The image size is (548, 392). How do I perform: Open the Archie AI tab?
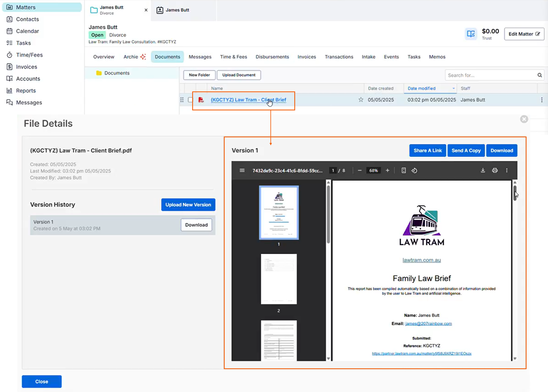pyautogui.click(x=135, y=57)
